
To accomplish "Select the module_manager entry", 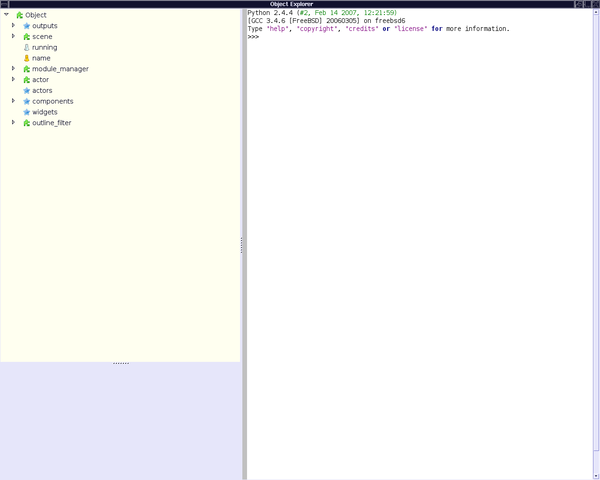I will click(x=60, y=69).
